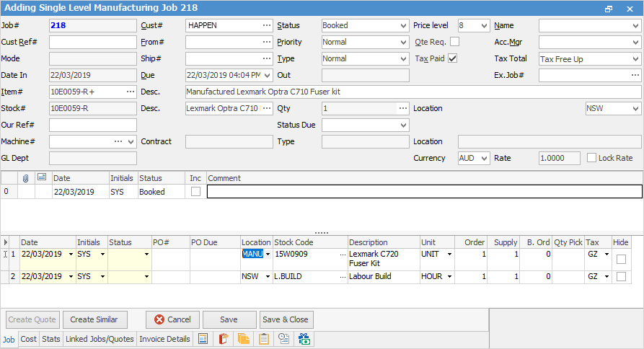Click the paperclip attachment column icon

point(26,178)
